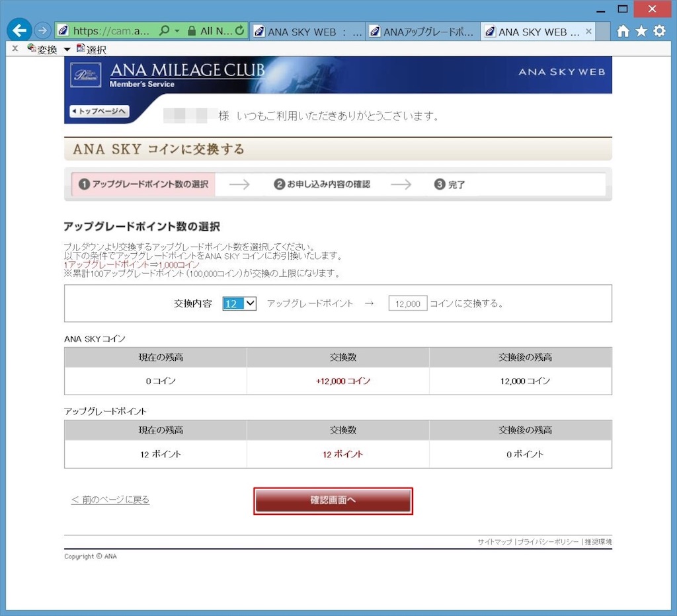Click the 12,000 coin field
677x616 pixels.
[x=407, y=303]
